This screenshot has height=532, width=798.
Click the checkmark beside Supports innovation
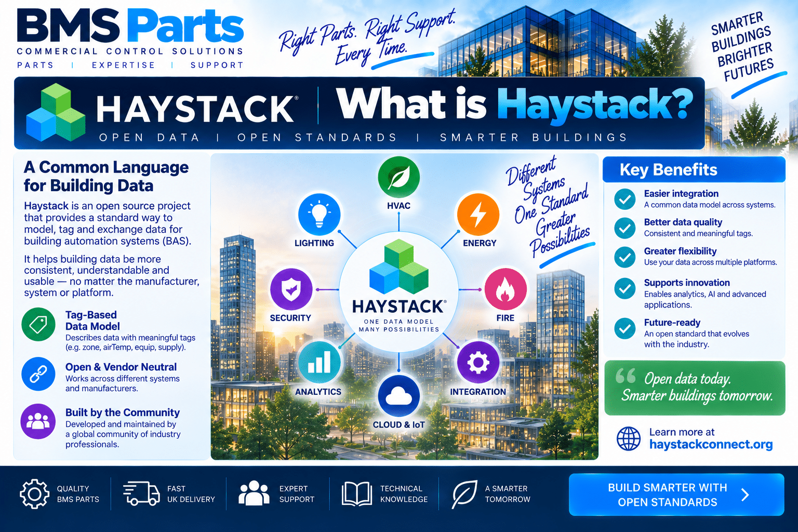click(x=625, y=288)
